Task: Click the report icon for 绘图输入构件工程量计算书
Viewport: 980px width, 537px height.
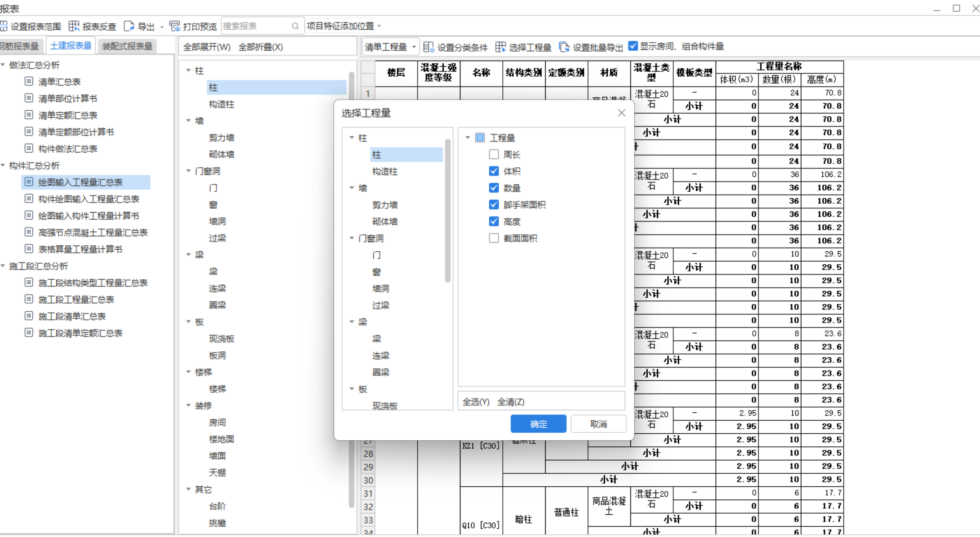Action: pyautogui.click(x=29, y=215)
